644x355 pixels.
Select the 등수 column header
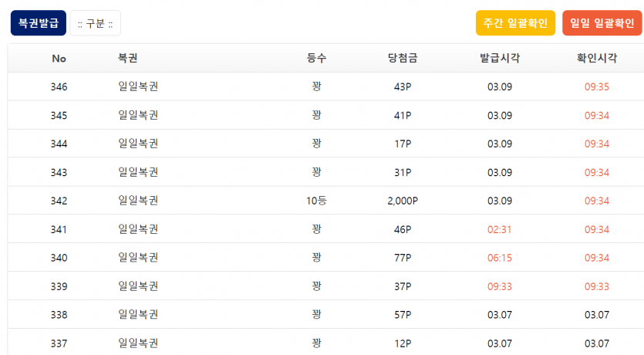[x=316, y=58]
